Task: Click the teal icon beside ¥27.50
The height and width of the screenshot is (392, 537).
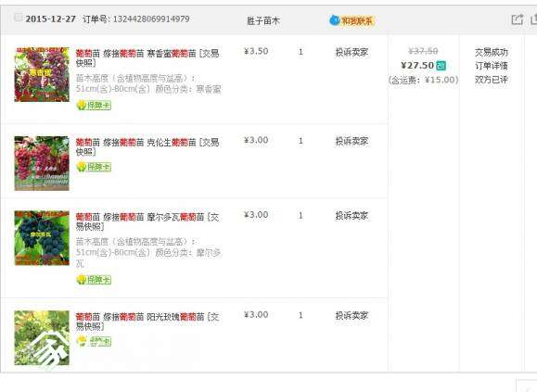Action: pos(441,65)
